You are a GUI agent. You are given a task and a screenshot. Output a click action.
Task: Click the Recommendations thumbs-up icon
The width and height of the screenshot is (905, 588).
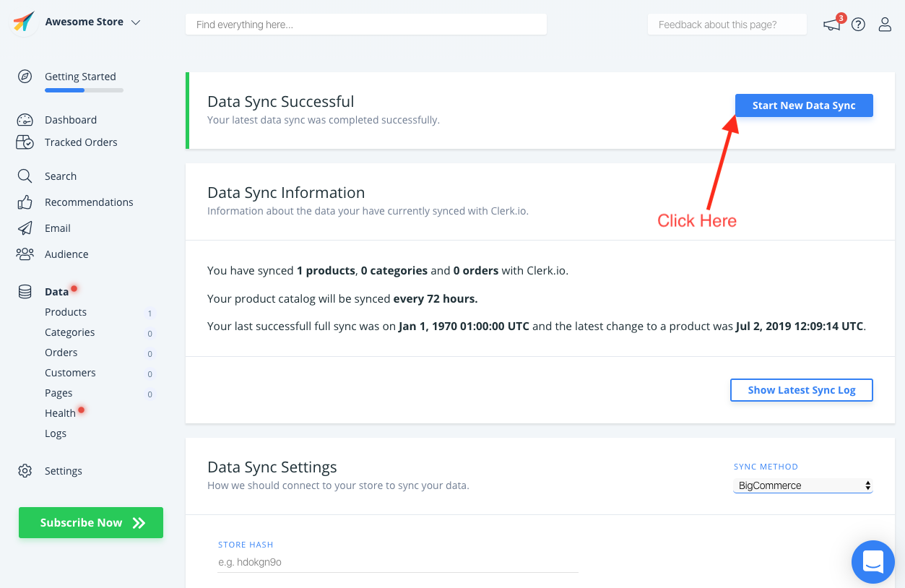coord(25,202)
